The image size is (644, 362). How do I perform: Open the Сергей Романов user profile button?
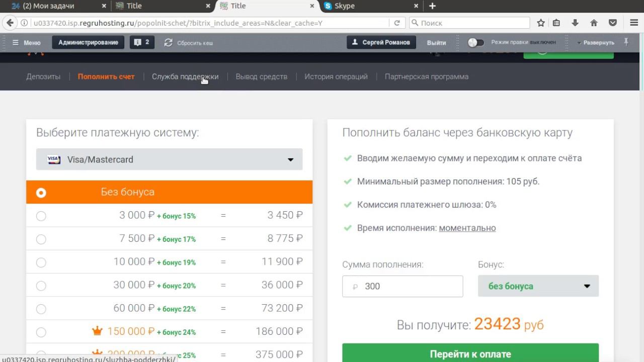click(x=381, y=42)
